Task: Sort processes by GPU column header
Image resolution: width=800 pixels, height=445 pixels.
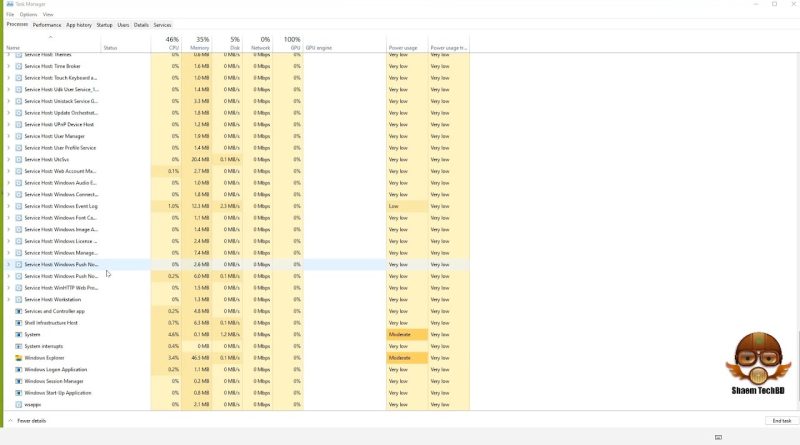Action: point(288,43)
